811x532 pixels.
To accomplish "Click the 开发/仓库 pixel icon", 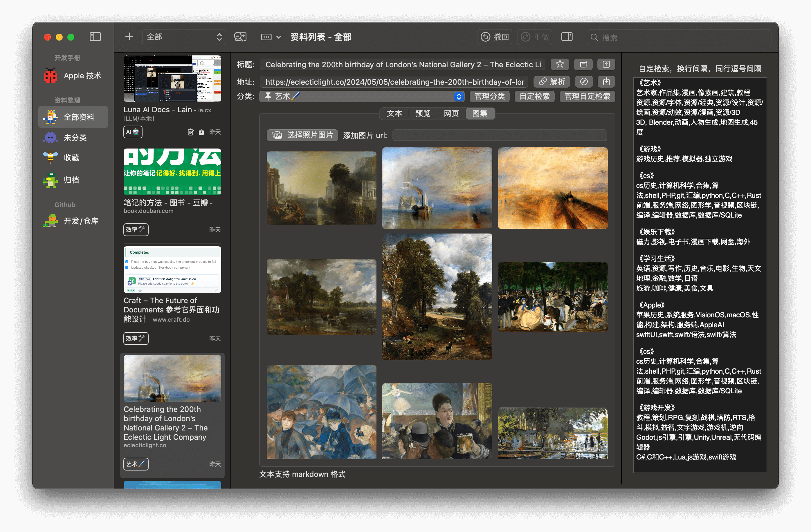I will (51, 221).
